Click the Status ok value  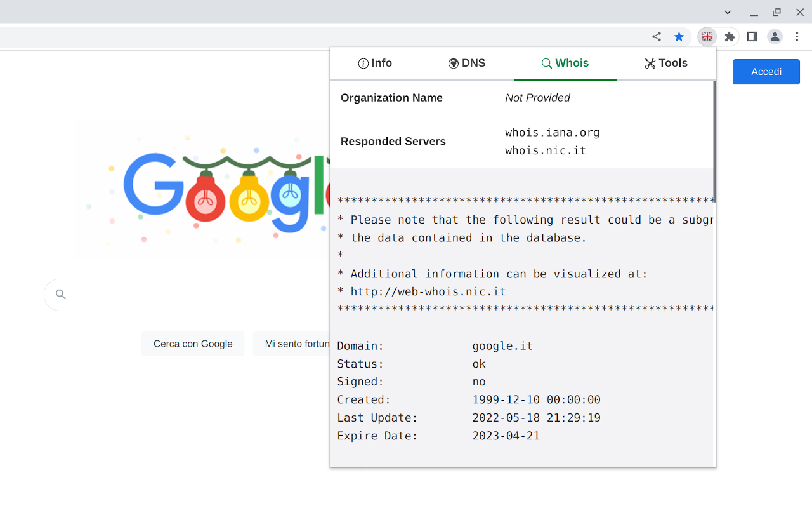point(479,364)
